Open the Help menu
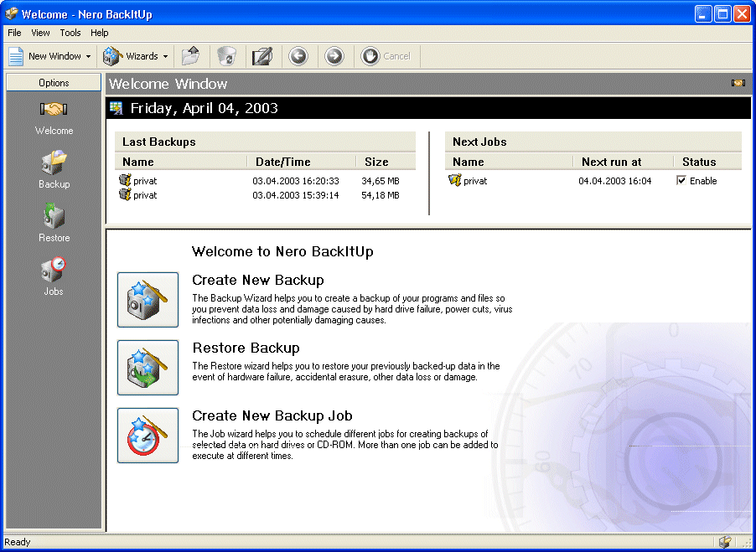This screenshot has width=756, height=552. click(100, 33)
